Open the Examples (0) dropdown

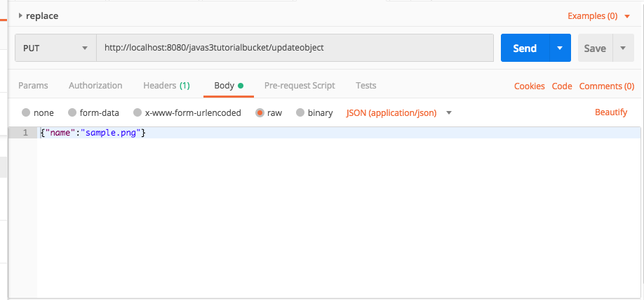click(598, 16)
